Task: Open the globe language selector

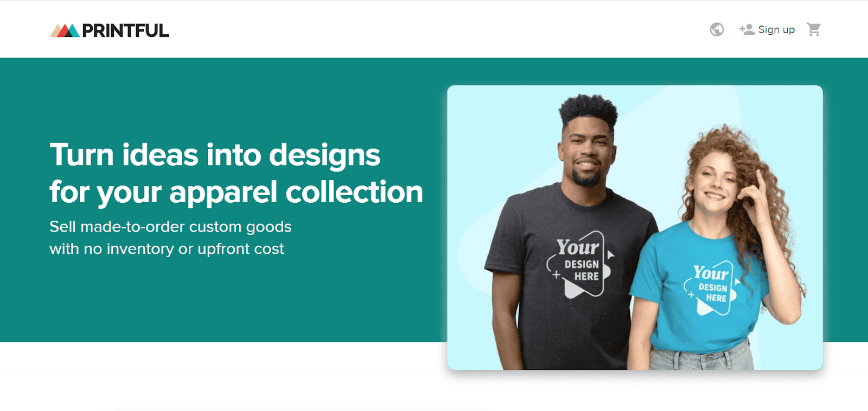Action: point(717,29)
